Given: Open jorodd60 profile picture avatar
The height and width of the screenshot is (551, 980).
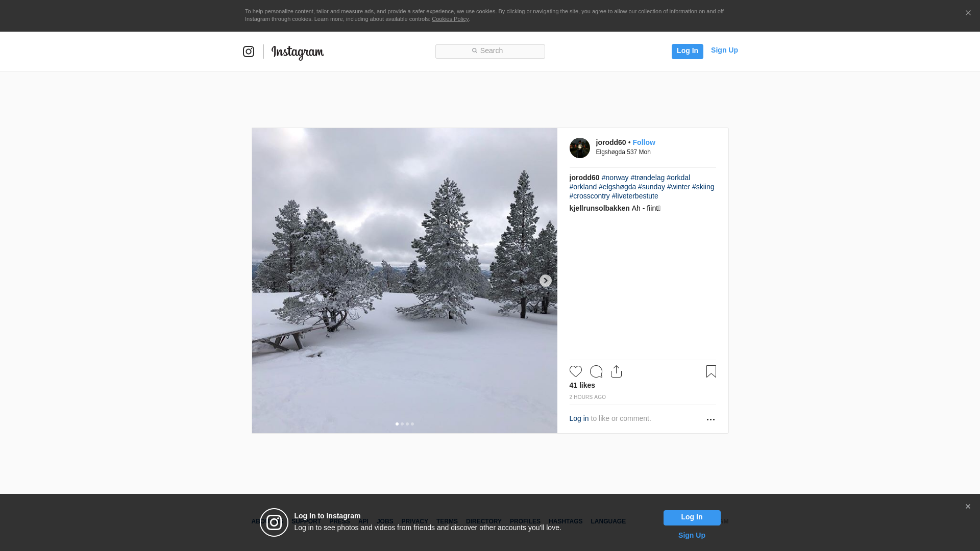Looking at the screenshot, I should [579, 148].
